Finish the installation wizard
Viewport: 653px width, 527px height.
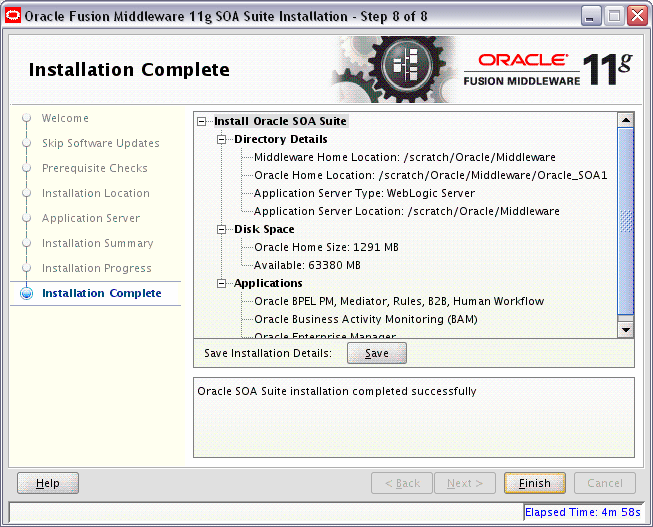click(x=535, y=483)
